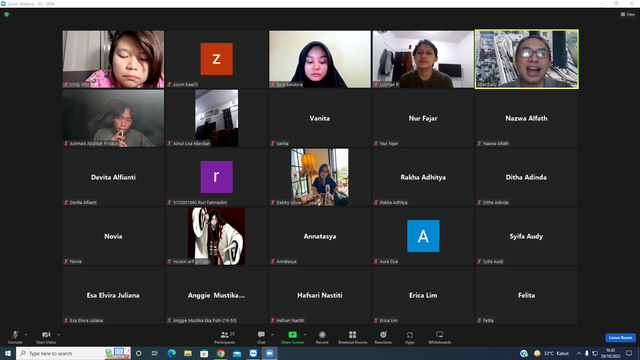Click the Syifa Audy participant name

[526, 236]
